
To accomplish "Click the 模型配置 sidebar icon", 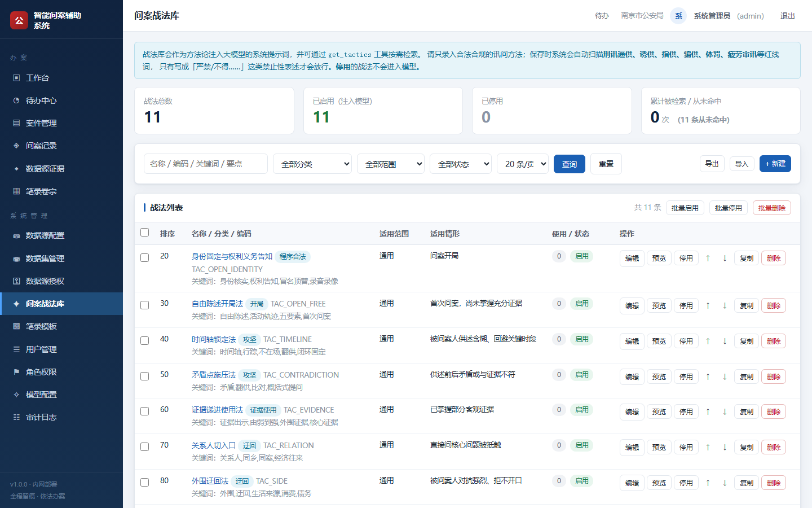I will click(x=16, y=395).
